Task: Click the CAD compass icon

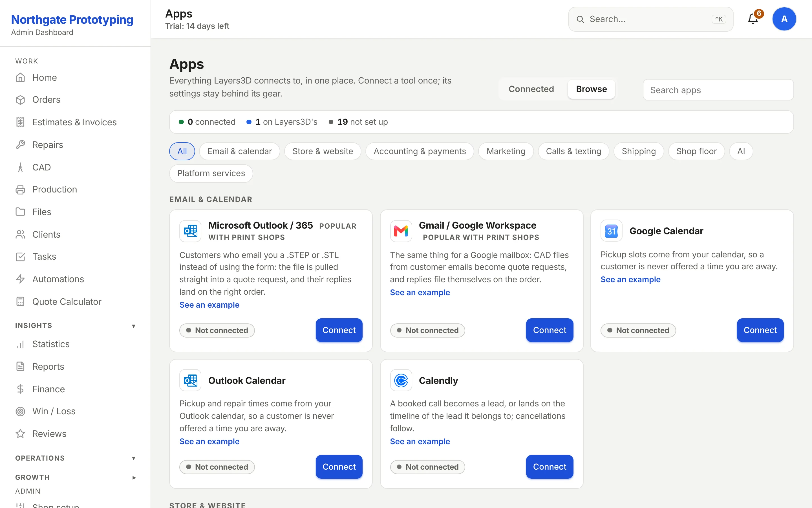Action: pos(21,167)
